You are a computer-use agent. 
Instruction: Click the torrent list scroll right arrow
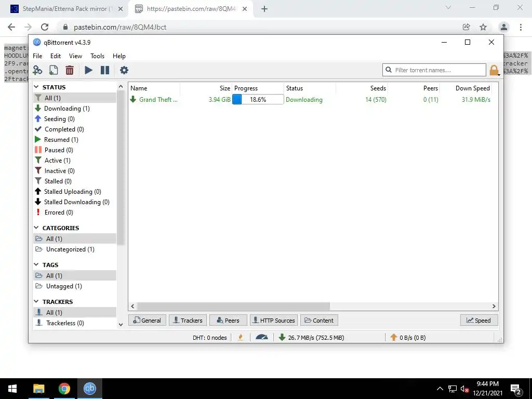coord(494,307)
